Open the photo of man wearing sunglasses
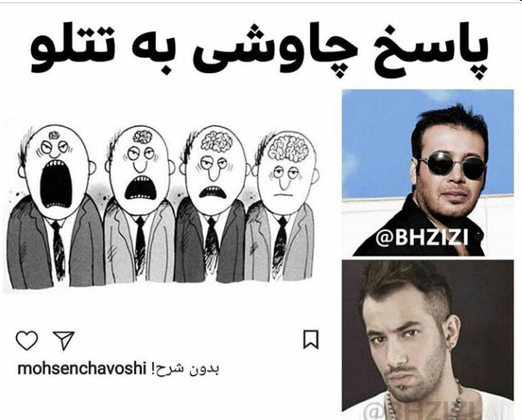The width and height of the screenshot is (522, 420). (x=428, y=172)
